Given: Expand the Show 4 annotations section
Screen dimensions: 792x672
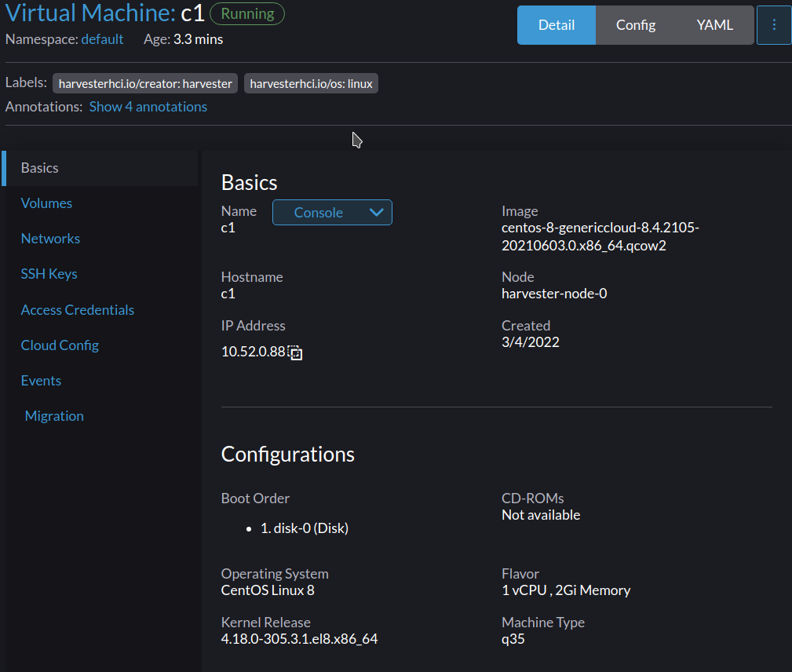Looking at the screenshot, I should 148,106.
